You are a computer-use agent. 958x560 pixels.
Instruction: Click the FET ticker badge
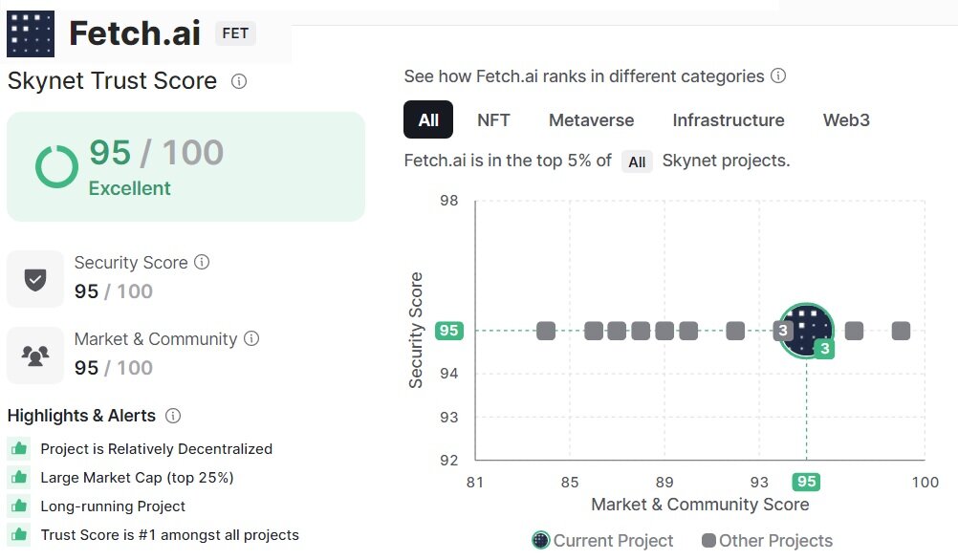[235, 33]
